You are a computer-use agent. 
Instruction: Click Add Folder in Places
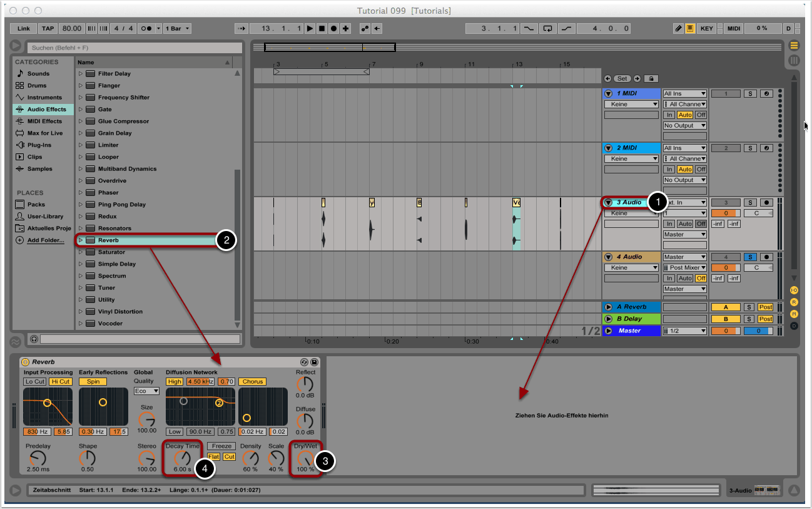(45, 240)
